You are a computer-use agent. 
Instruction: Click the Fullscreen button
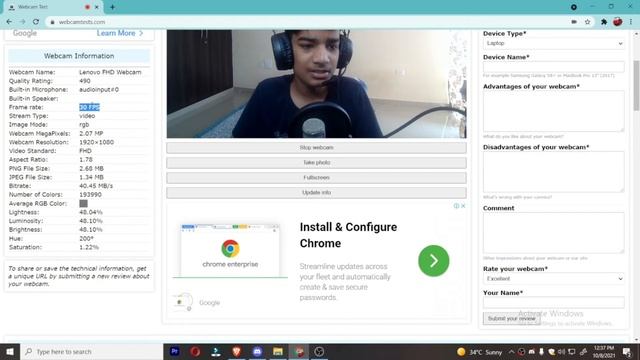click(316, 178)
